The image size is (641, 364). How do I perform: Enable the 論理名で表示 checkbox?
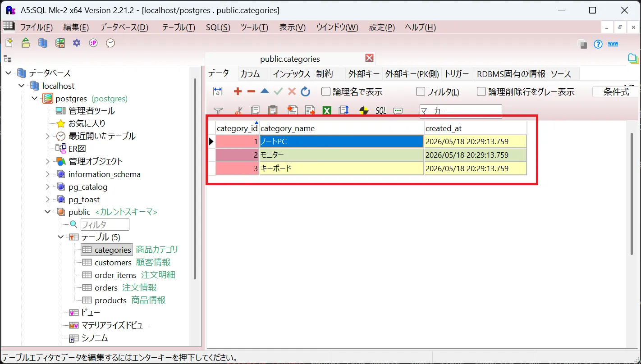tap(326, 92)
